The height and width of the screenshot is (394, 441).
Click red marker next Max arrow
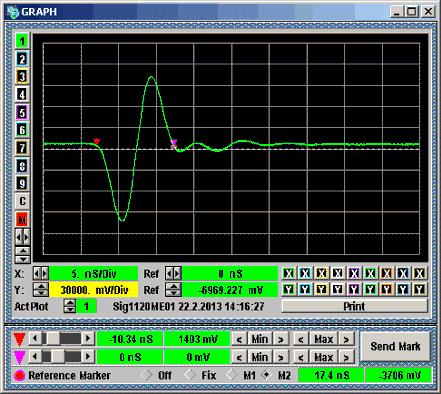tap(346, 339)
